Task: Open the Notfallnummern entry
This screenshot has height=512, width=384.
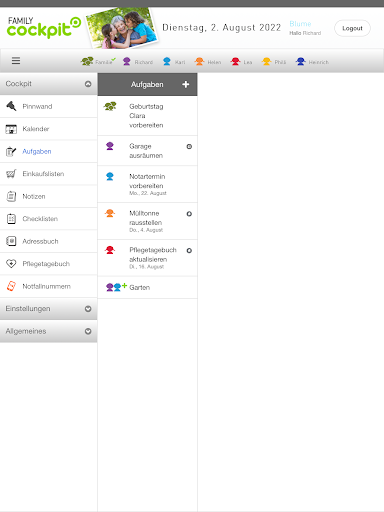Action: pos(49,286)
